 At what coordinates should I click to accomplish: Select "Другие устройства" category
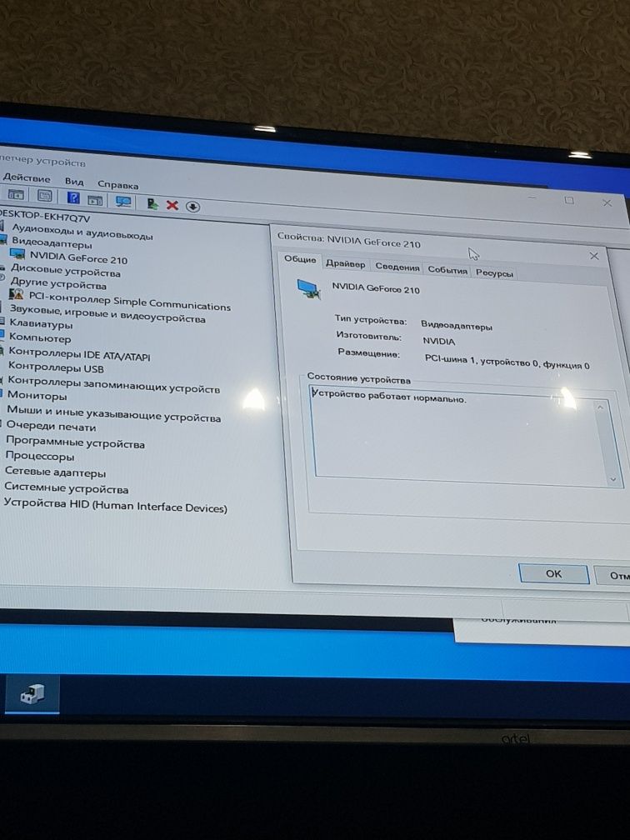tap(57, 284)
